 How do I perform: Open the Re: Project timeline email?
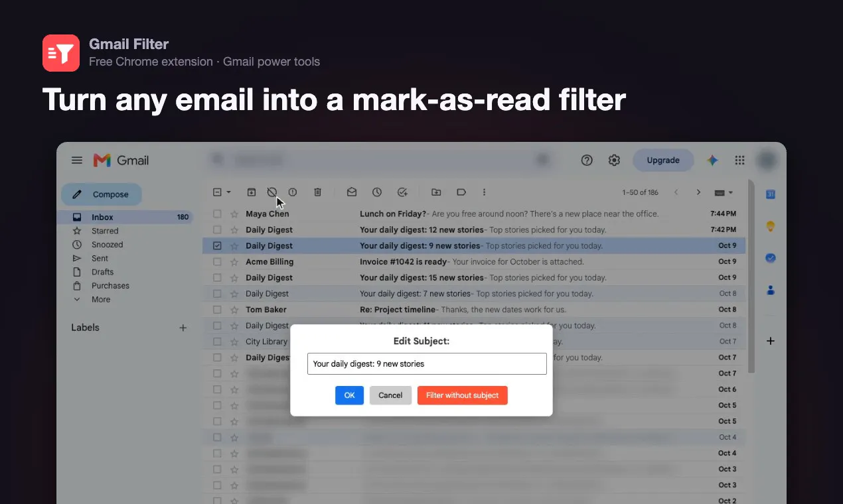tap(475, 310)
